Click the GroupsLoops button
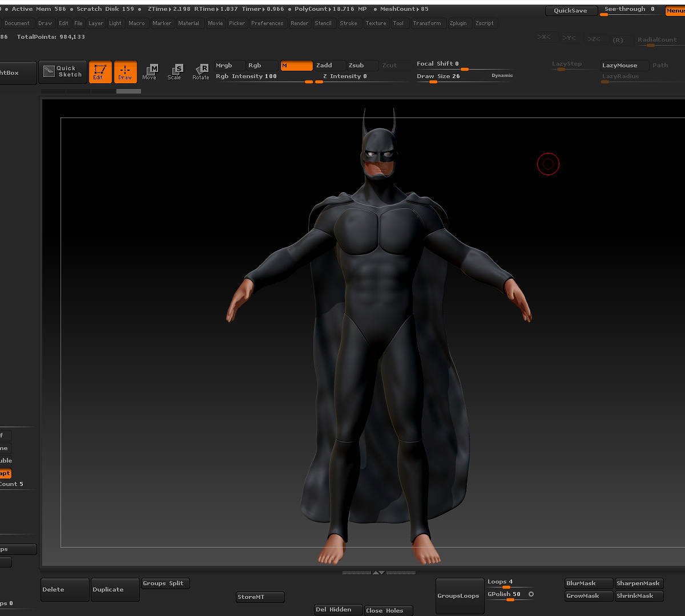685x616 pixels. [x=460, y=596]
